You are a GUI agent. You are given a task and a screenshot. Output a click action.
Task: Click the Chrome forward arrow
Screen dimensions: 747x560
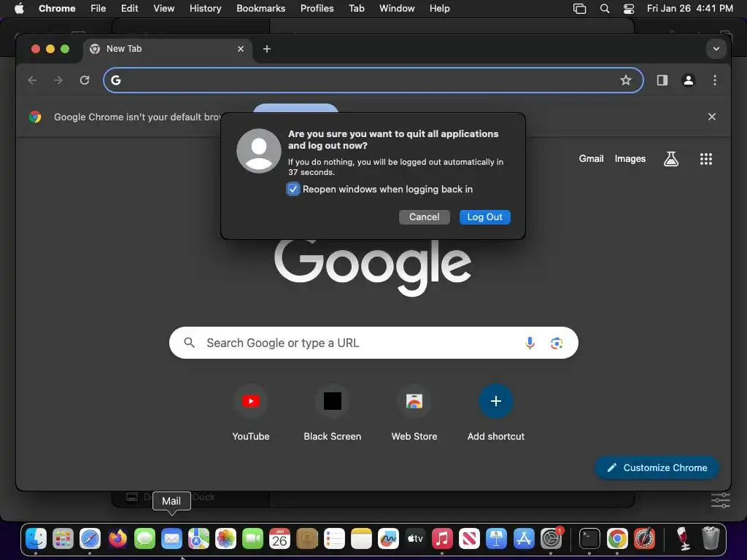click(58, 80)
